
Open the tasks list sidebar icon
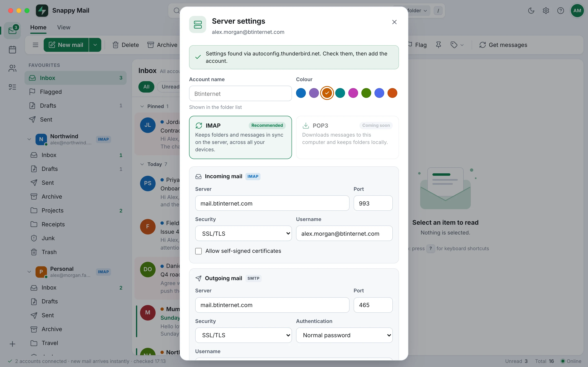coord(12,87)
